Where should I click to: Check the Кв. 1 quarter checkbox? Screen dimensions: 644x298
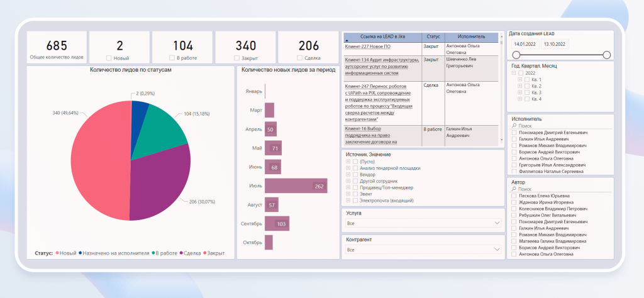coord(528,80)
